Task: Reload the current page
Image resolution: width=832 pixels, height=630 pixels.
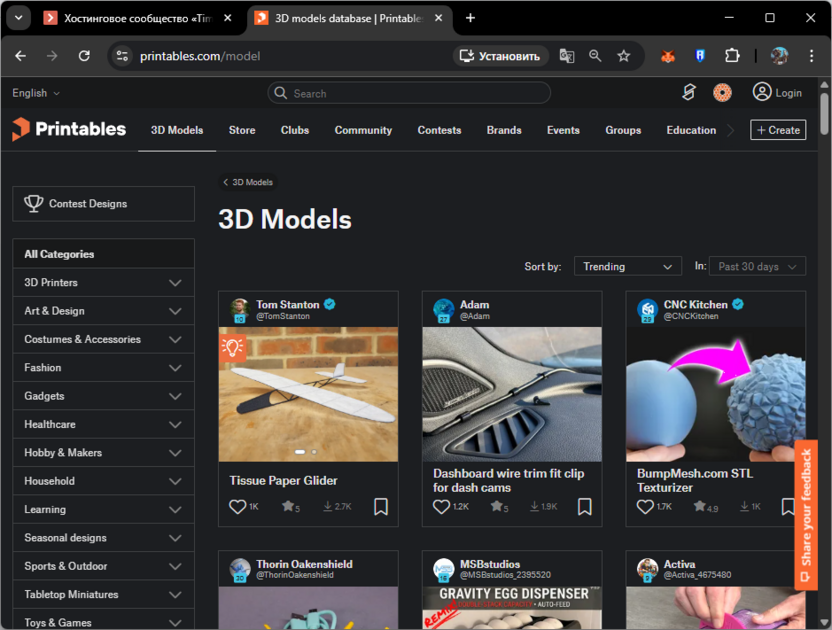Action: pos(84,56)
